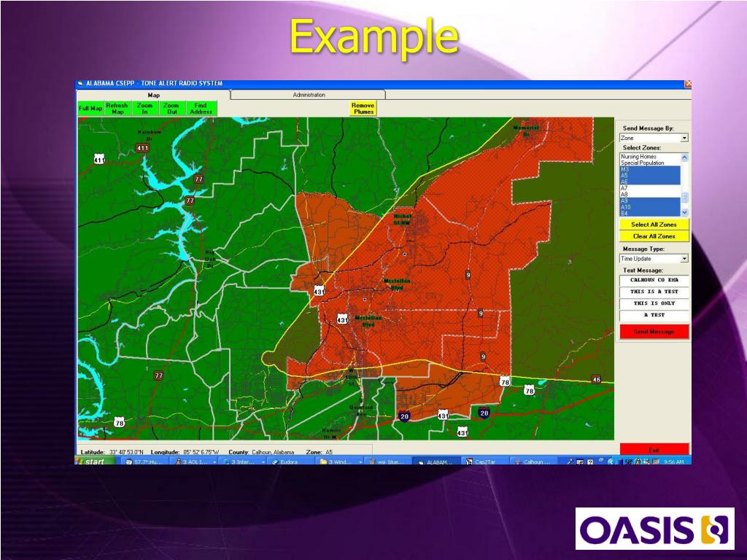This screenshot has height=560, width=747.
Task: Click the Full Map button
Action: point(90,109)
